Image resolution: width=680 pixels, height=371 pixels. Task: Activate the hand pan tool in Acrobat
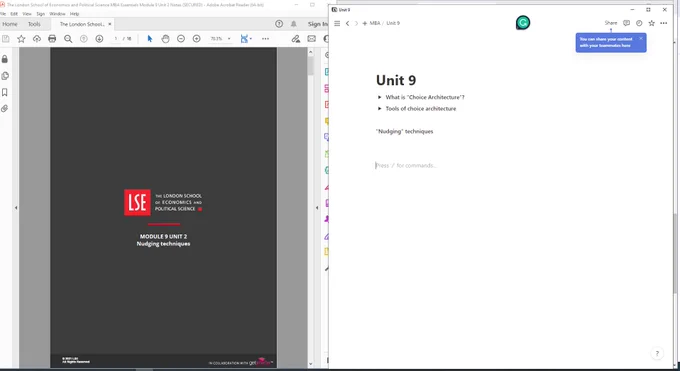[165, 39]
